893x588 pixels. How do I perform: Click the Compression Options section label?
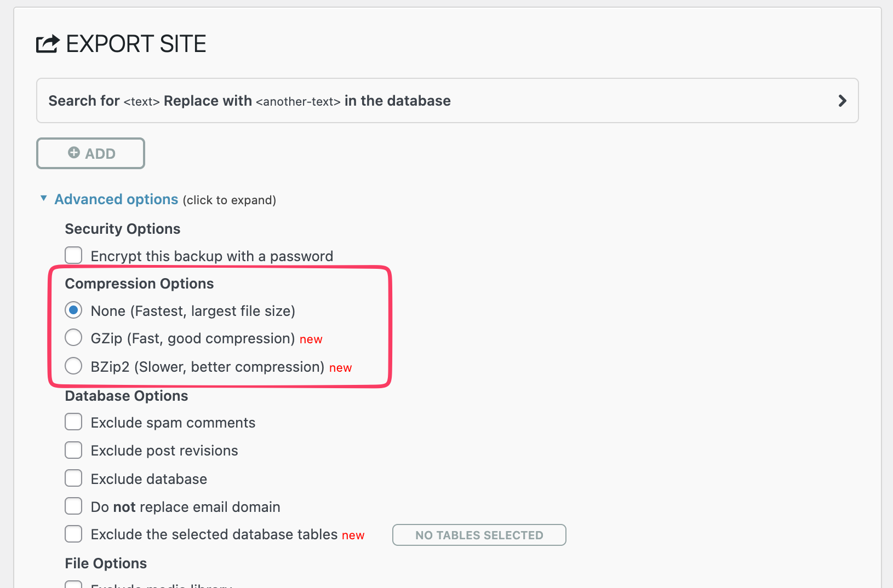click(139, 284)
